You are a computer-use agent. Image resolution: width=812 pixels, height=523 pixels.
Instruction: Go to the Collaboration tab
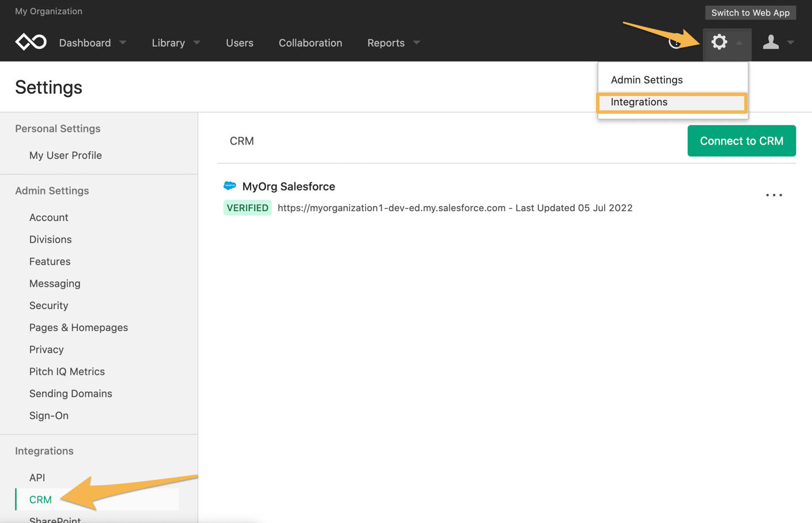pos(310,43)
